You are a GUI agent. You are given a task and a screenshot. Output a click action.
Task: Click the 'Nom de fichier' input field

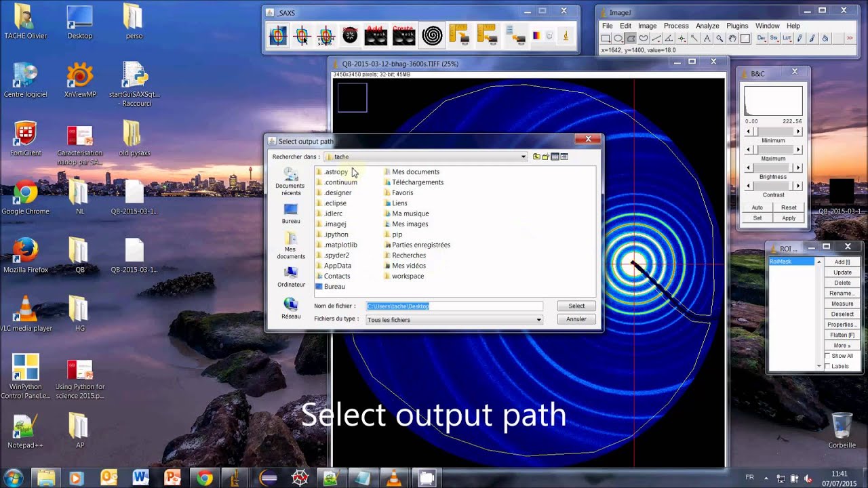coord(454,306)
